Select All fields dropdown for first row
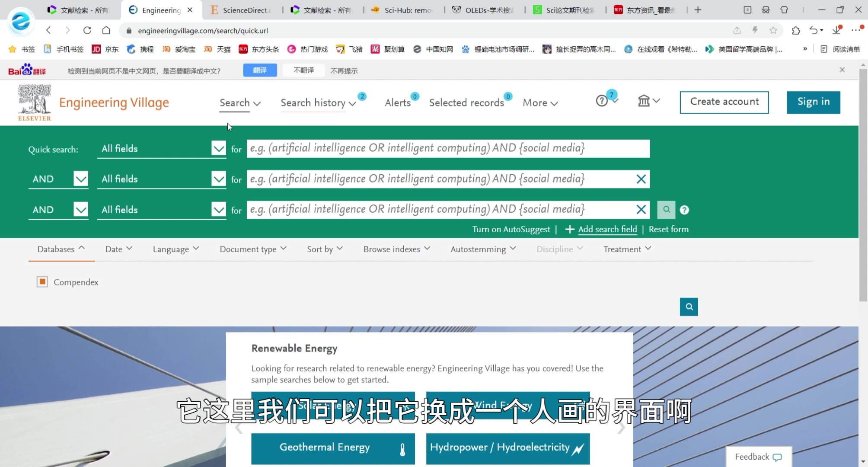Screen dimensions: 868x467 pyautogui.click(x=161, y=148)
